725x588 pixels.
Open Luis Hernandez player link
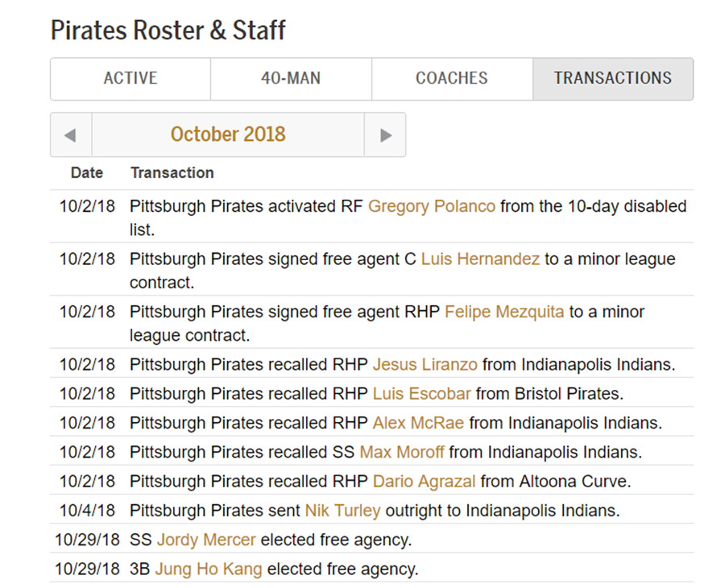pyautogui.click(x=480, y=259)
